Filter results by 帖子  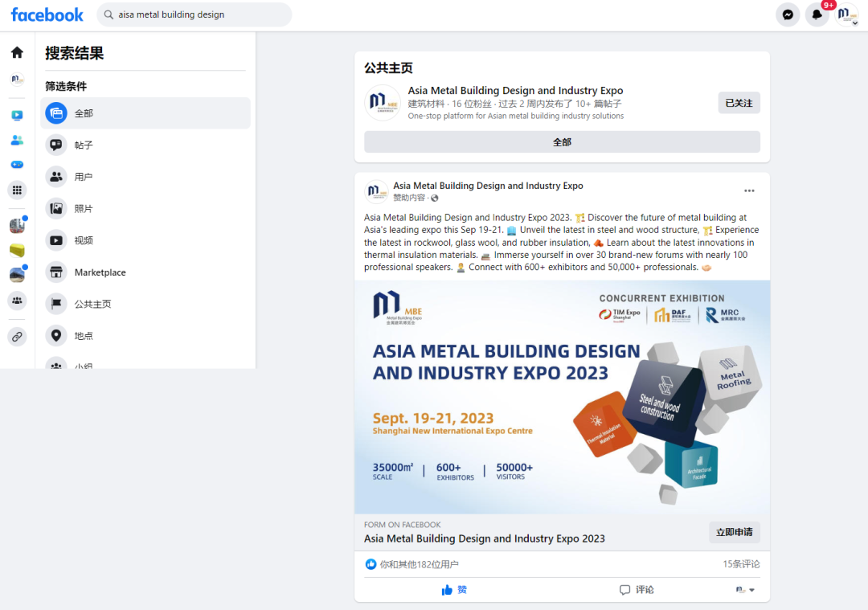145,145
